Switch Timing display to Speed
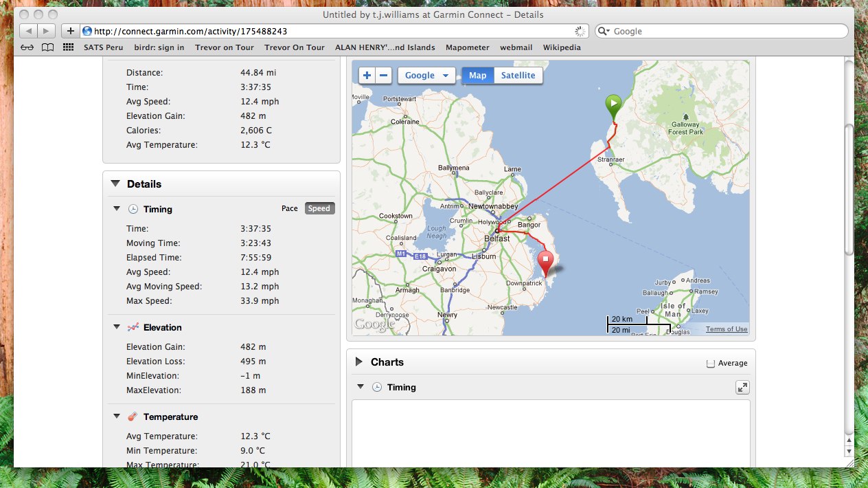The image size is (868, 488). (319, 209)
